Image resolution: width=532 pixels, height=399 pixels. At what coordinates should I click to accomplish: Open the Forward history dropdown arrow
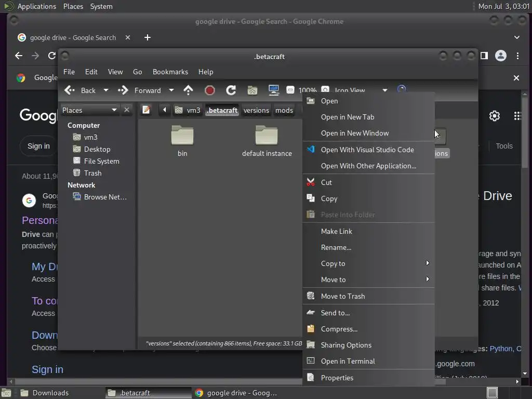(171, 90)
